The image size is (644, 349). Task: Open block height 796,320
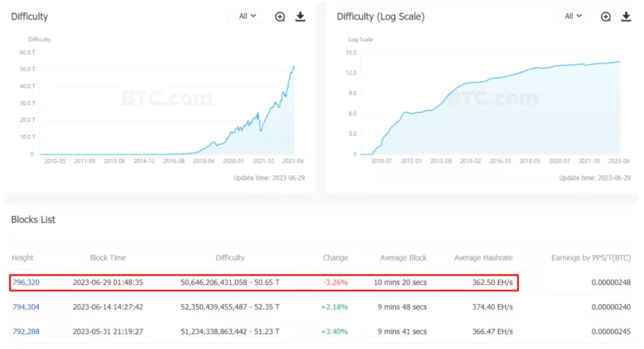tap(26, 282)
